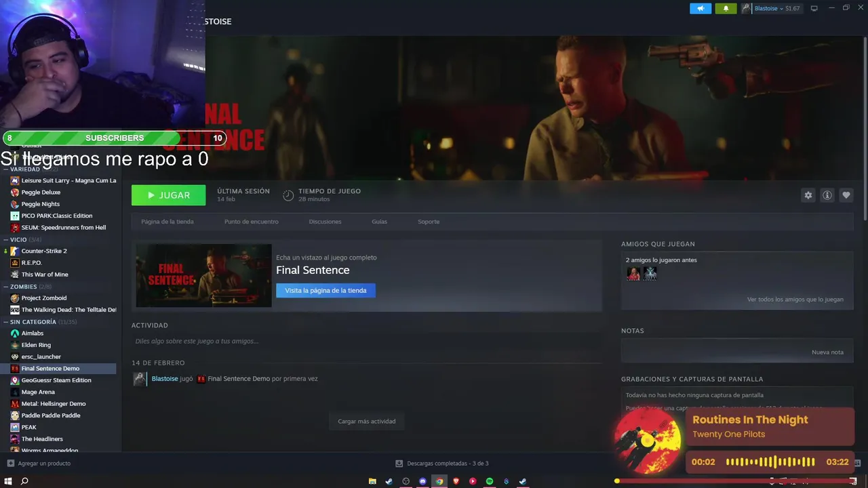Click Nueva nota button

(827, 352)
